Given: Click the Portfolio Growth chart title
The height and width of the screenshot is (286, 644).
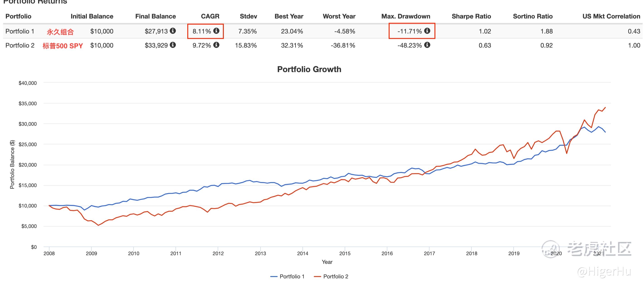Looking at the screenshot, I should (309, 69).
